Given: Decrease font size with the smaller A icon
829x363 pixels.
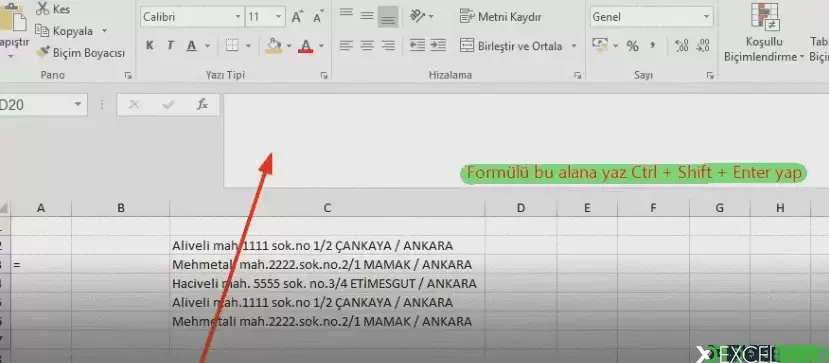Looking at the screenshot, I should tap(318, 17).
